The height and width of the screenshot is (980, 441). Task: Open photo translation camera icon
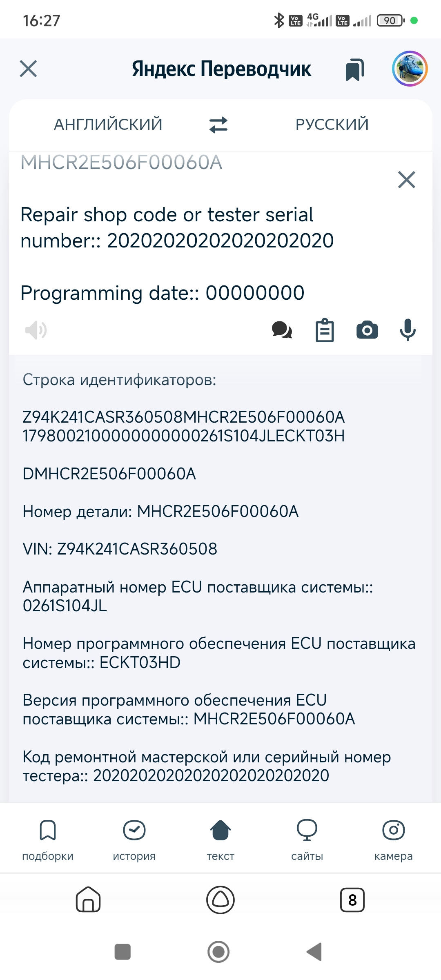(367, 330)
